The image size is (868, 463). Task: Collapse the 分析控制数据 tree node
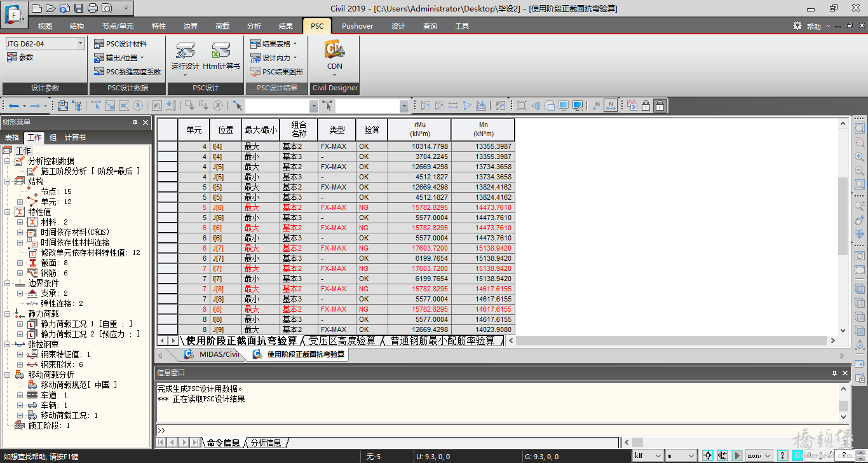[x=7, y=161]
